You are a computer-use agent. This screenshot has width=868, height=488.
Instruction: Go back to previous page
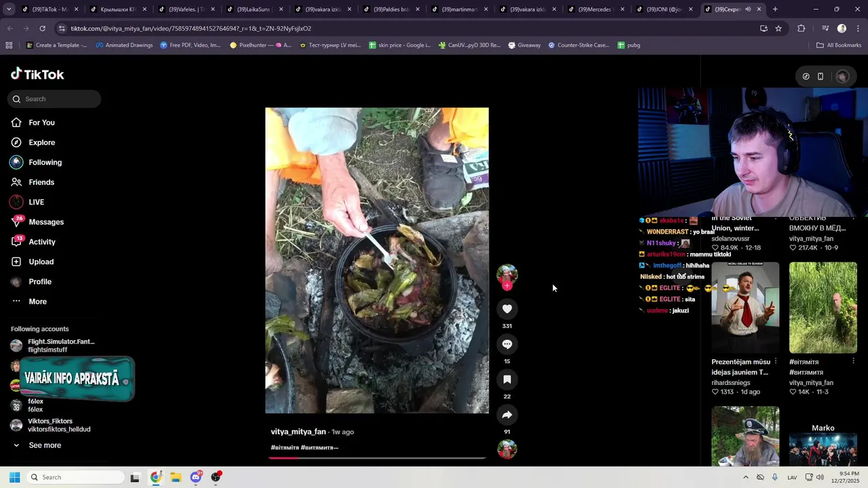point(9,28)
